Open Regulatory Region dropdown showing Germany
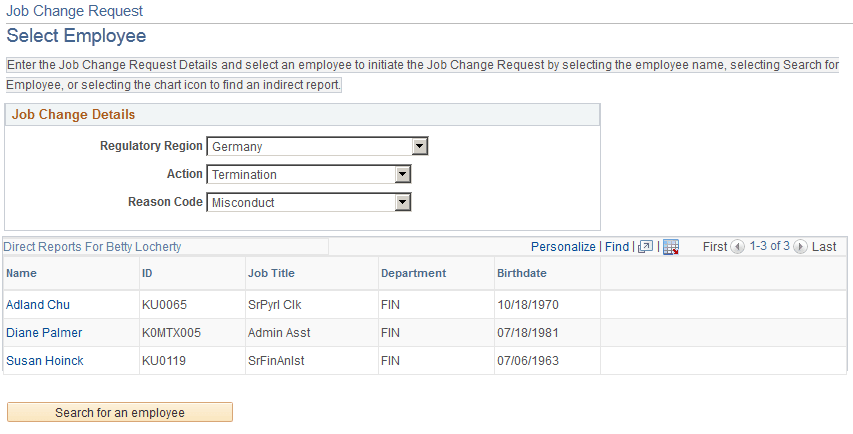This screenshot has width=853, height=434. click(317, 146)
